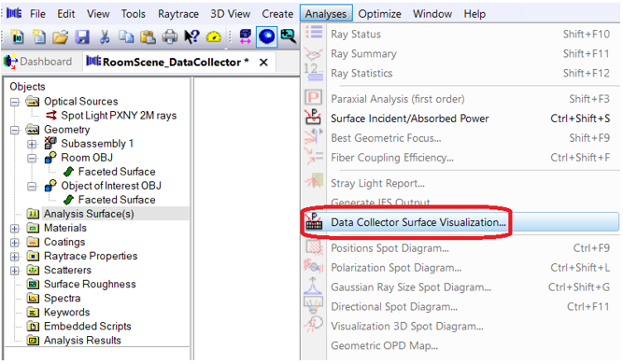Click the Cut scissors toolbar icon
623x364 pixels.
coord(105,37)
